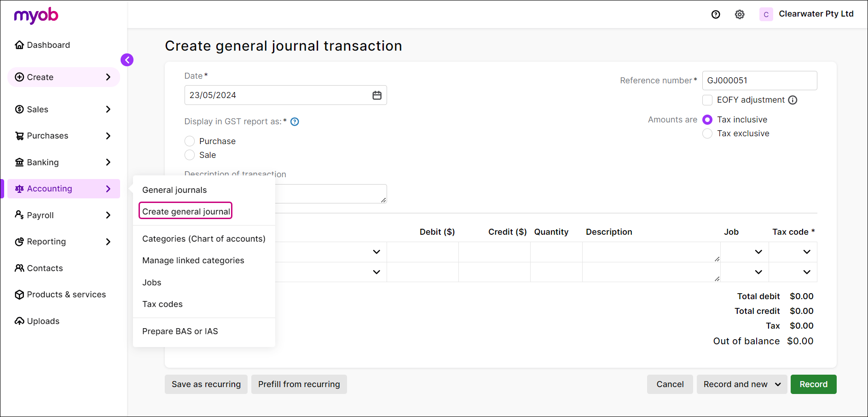The width and height of the screenshot is (868, 417).
Task: Click the GST report help icon
Action: coord(295,122)
